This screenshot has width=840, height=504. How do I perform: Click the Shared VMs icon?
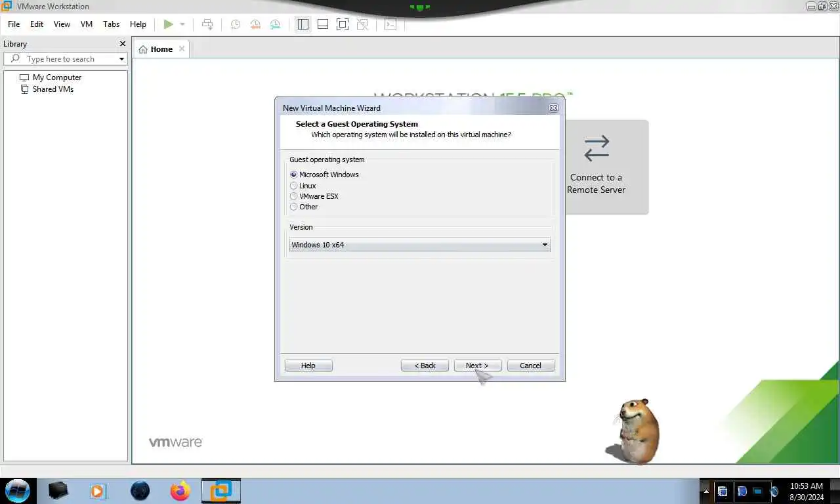[x=24, y=89]
